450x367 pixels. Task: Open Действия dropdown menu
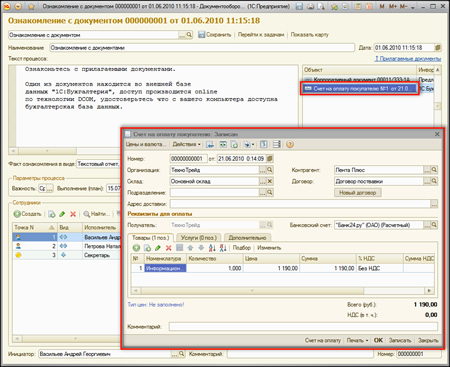[186, 144]
